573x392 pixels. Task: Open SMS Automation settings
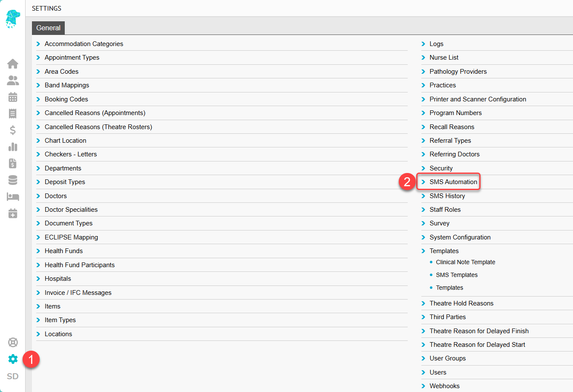pyautogui.click(x=453, y=182)
